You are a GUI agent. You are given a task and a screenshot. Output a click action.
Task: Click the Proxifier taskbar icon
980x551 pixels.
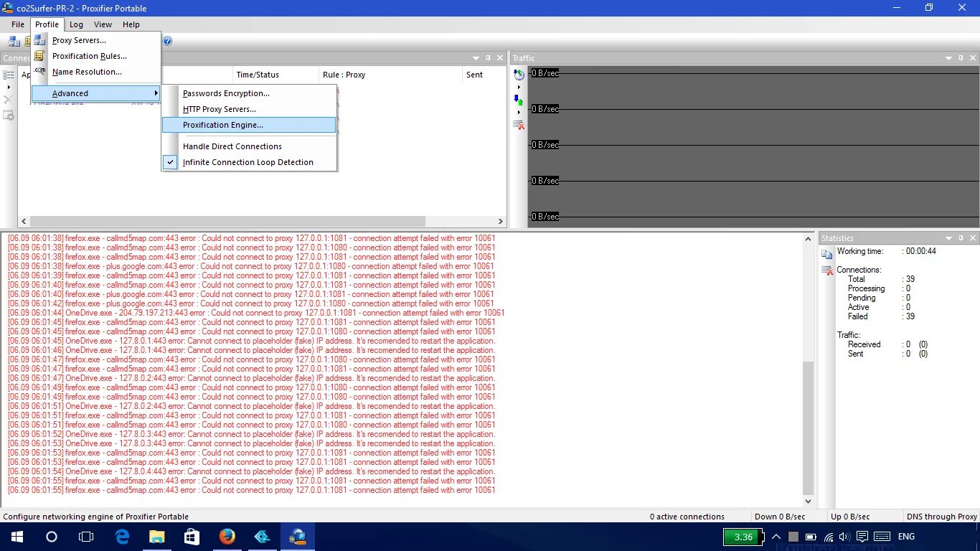(x=297, y=537)
